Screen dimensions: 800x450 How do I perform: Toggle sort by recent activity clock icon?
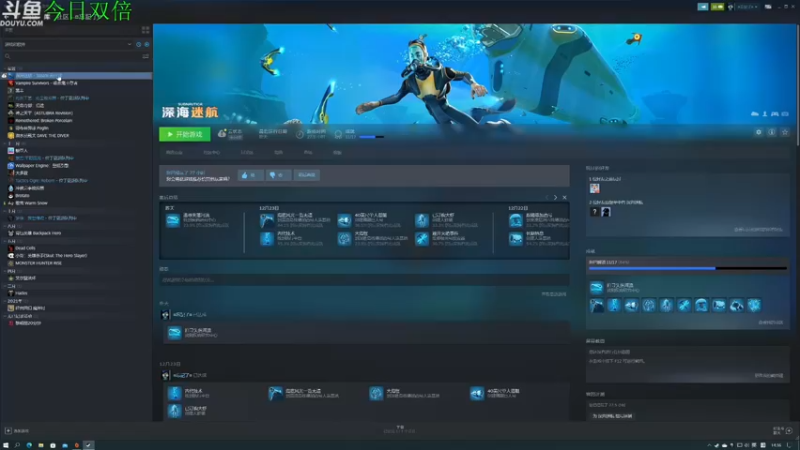point(138,44)
